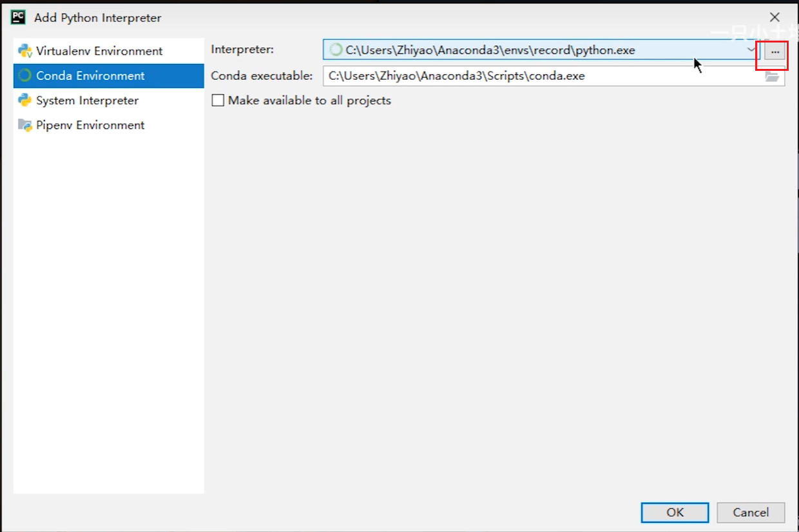Click the Virtualenv Environment python icon
This screenshot has height=532, width=799.
(25, 51)
